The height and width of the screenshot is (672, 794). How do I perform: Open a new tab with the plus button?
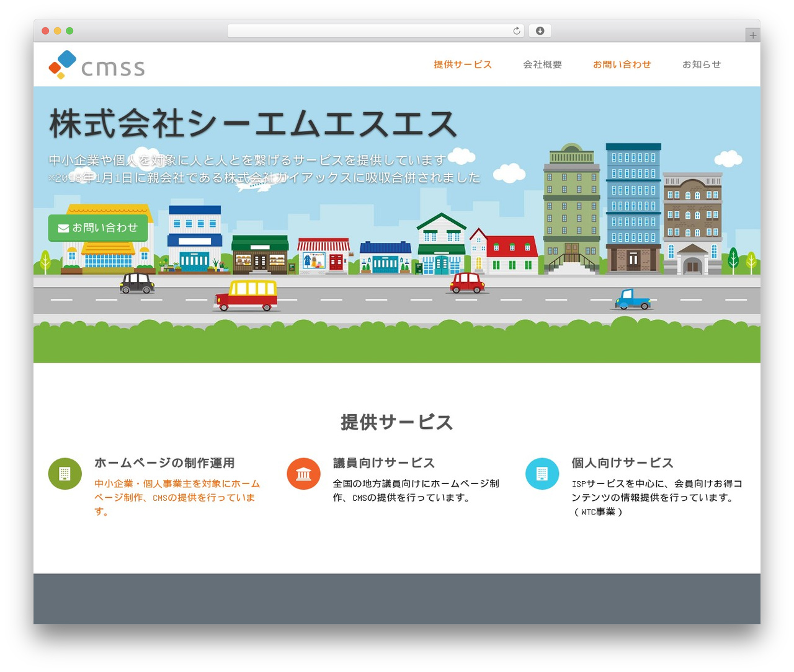pos(752,35)
